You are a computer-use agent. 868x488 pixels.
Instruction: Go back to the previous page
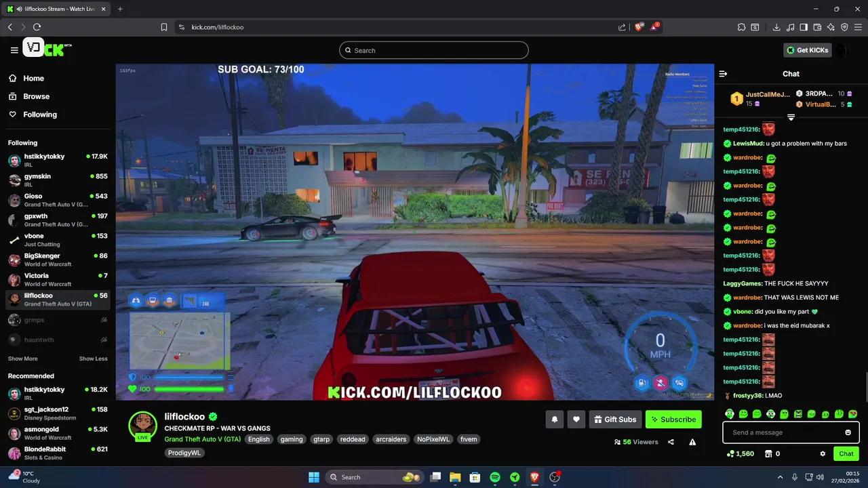point(9,27)
